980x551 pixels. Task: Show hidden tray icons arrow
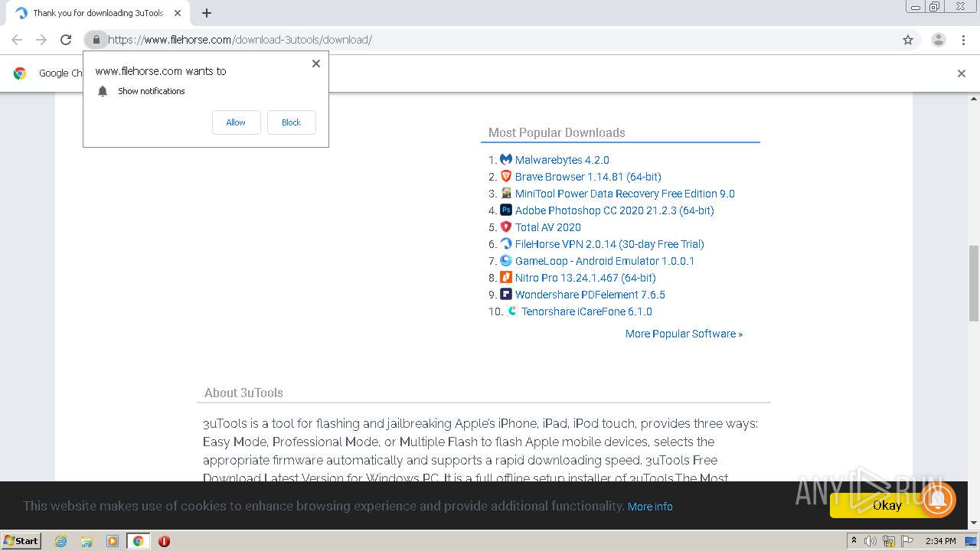(854, 540)
